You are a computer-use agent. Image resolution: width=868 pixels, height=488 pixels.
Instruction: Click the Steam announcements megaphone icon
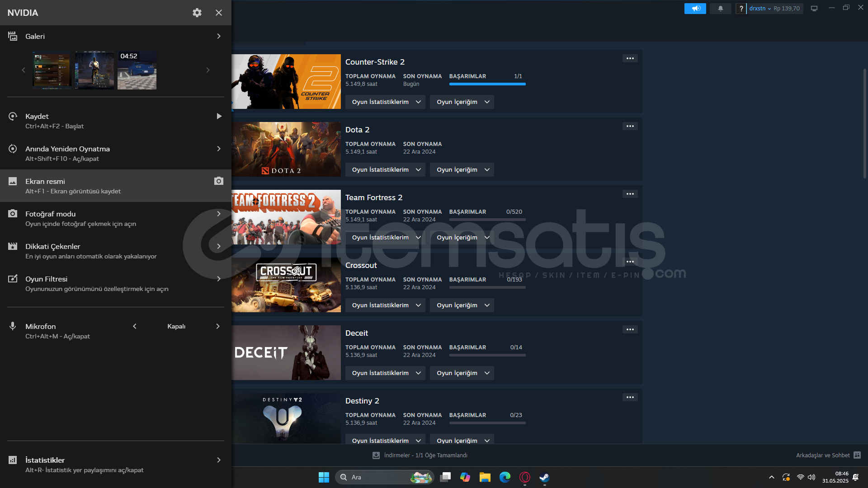pyautogui.click(x=695, y=9)
